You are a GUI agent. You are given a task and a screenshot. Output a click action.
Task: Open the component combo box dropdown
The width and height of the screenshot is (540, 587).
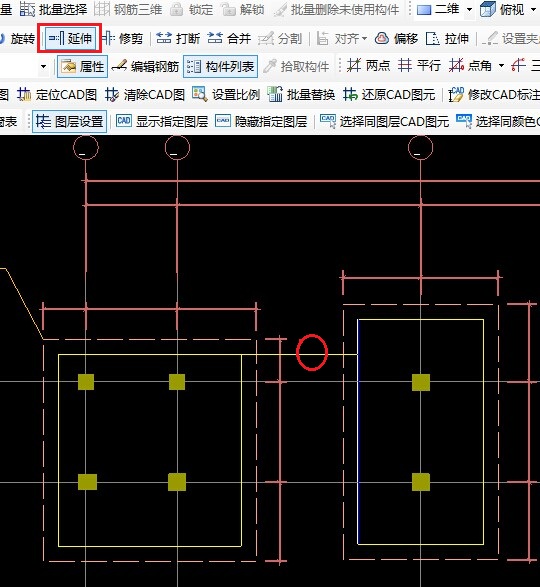pyautogui.click(x=43, y=67)
